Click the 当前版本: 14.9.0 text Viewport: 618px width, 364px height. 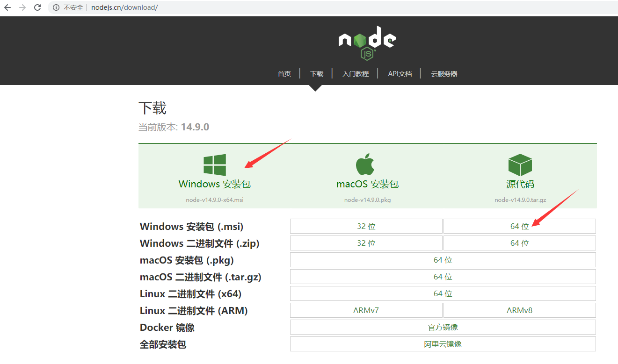174,127
